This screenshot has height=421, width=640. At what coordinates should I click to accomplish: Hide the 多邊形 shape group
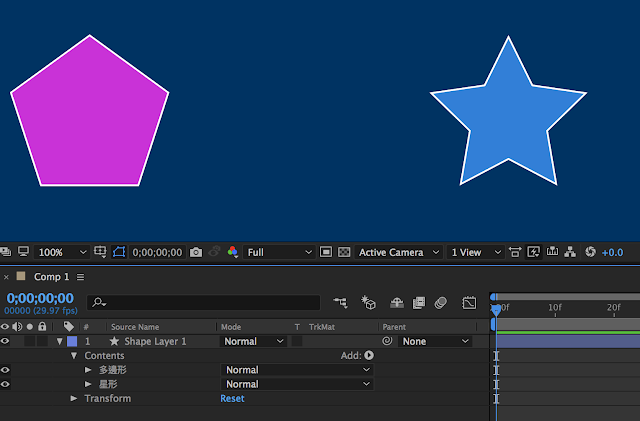tap(5, 370)
